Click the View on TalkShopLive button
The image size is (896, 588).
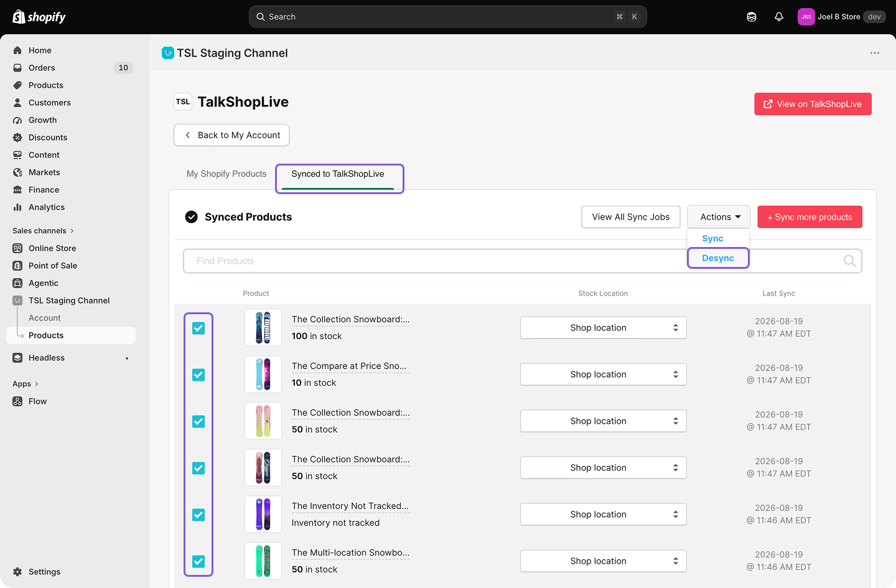tap(813, 104)
